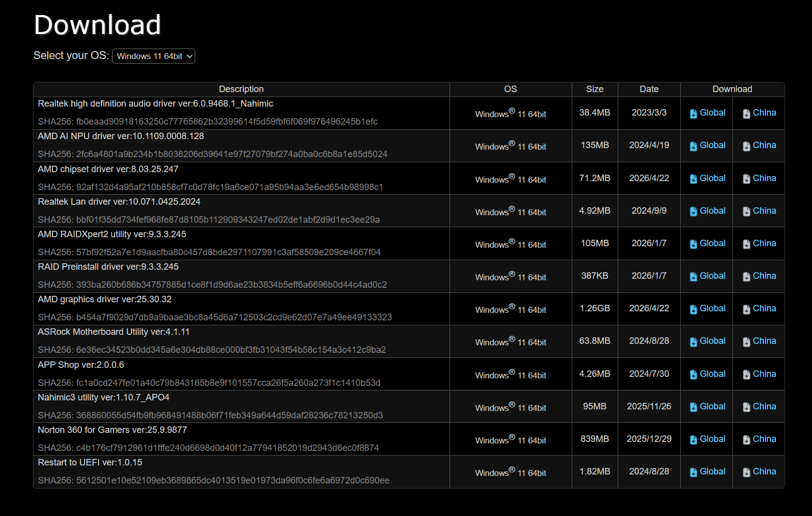This screenshot has height=516, width=812.
Task: Click the Download page heading
Action: (x=98, y=25)
